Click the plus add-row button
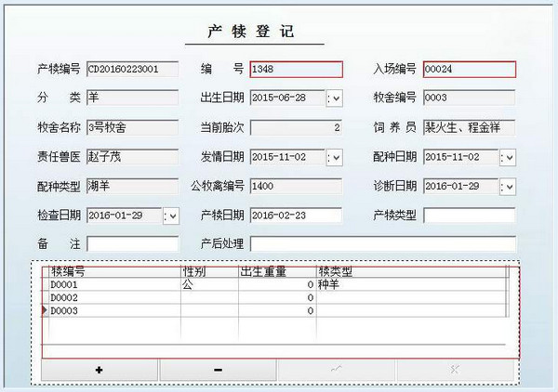 coord(99,370)
